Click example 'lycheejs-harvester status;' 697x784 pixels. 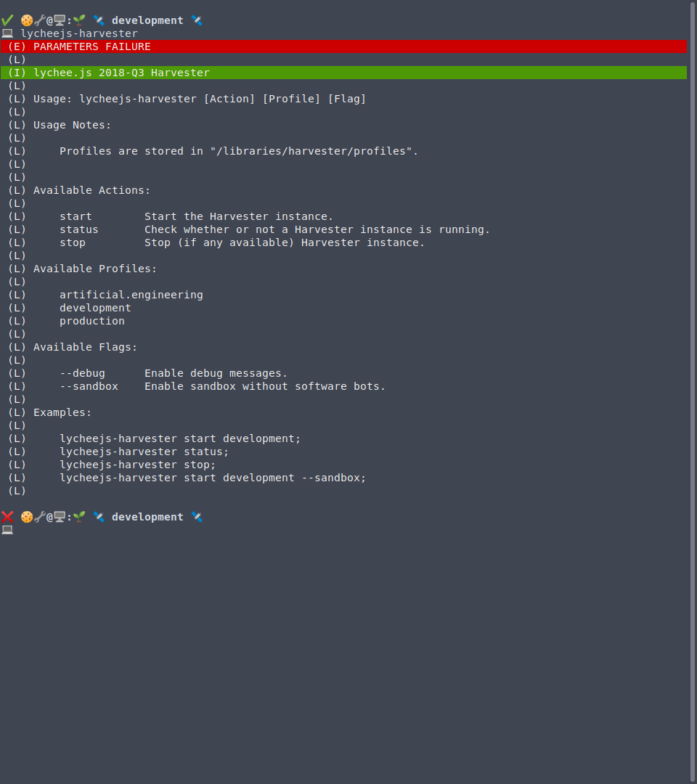(x=144, y=452)
